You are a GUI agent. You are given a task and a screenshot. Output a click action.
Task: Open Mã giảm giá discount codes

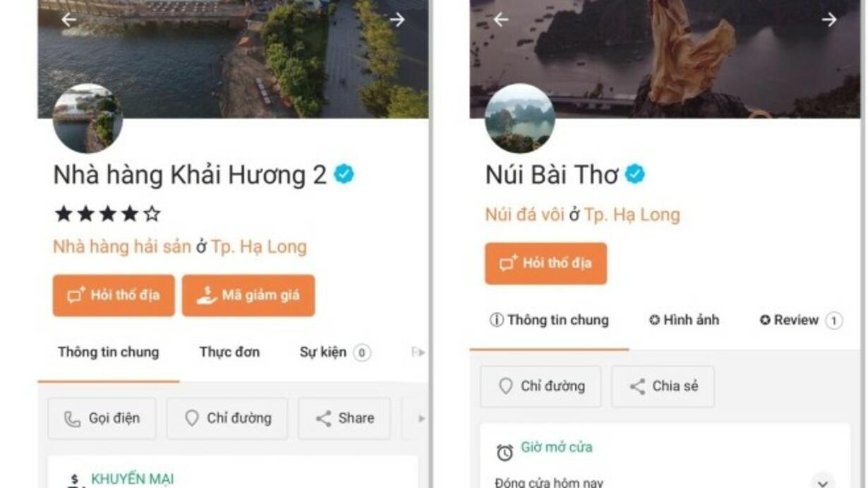[248, 295]
